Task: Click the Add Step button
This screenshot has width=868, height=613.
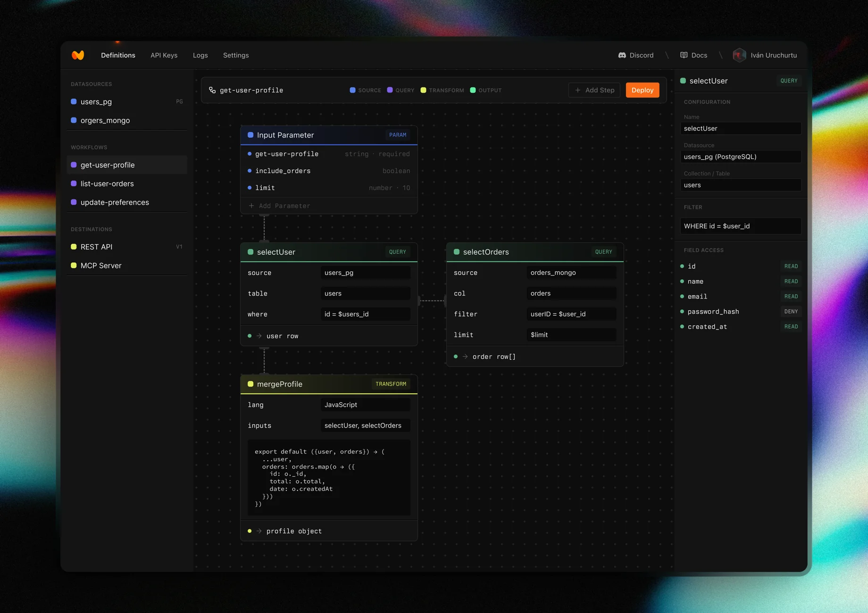Action: pyautogui.click(x=594, y=90)
